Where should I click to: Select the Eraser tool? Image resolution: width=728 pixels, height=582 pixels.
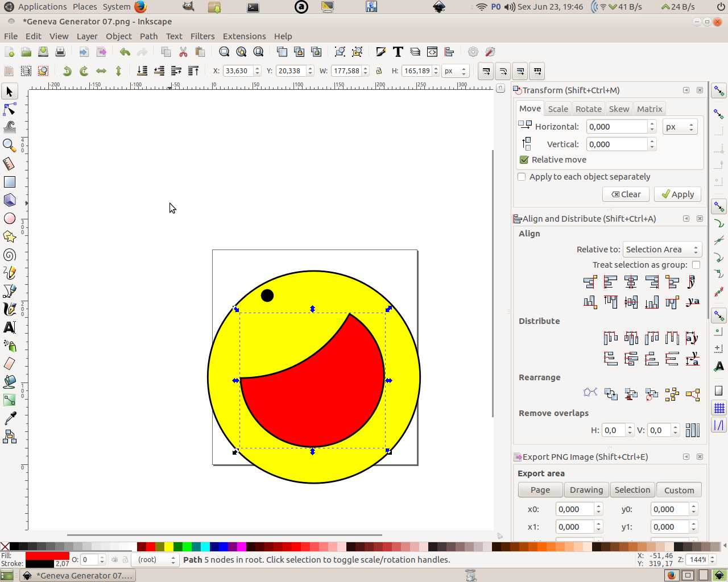[x=10, y=364]
